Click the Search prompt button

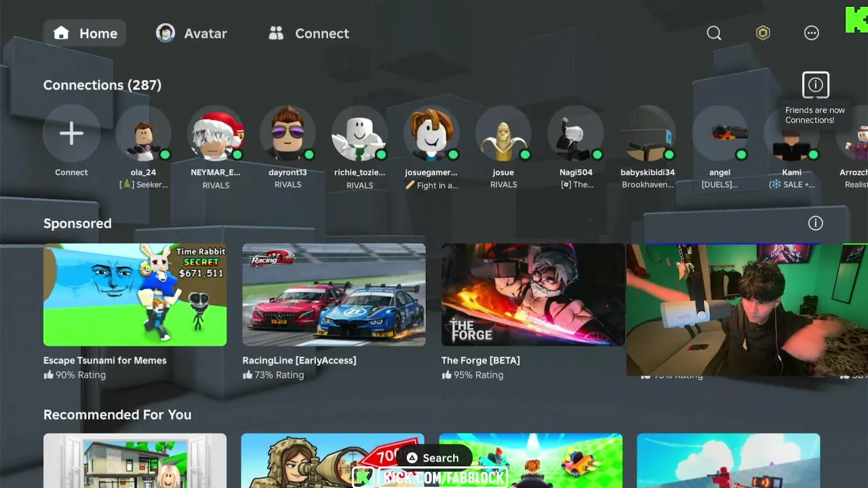pos(433,458)
